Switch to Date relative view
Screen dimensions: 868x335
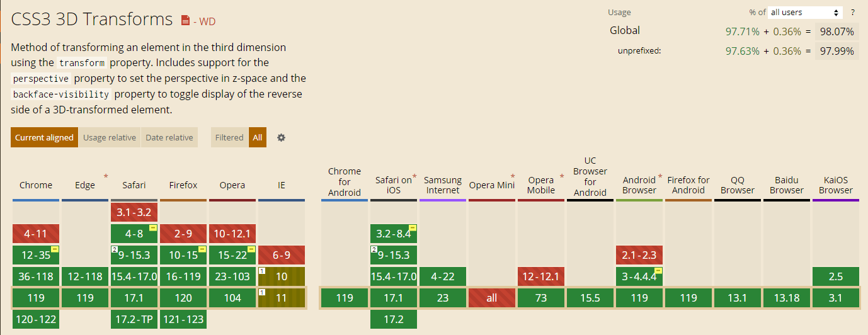169,137
